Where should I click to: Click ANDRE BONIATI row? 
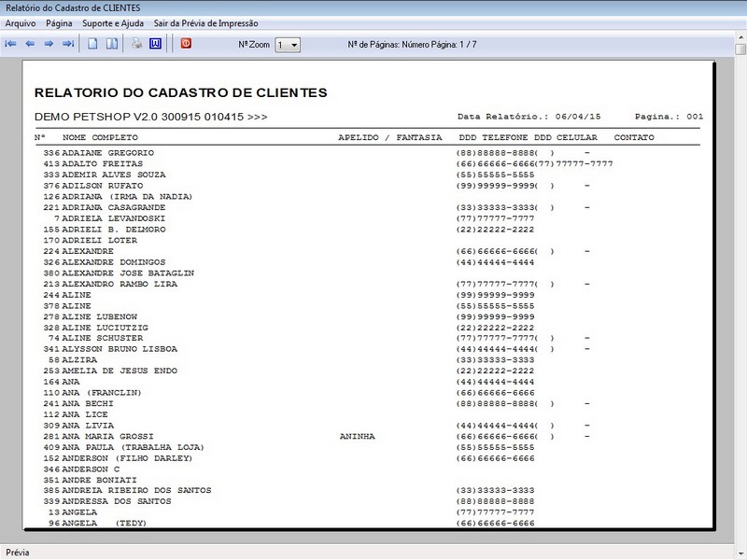(90, 481)
